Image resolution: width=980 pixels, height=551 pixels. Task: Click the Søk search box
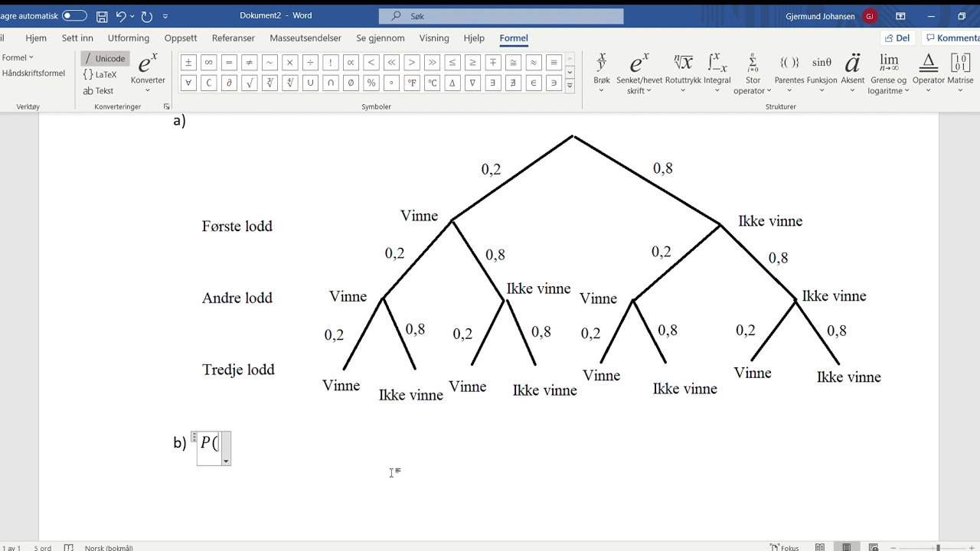pos(501,16)
